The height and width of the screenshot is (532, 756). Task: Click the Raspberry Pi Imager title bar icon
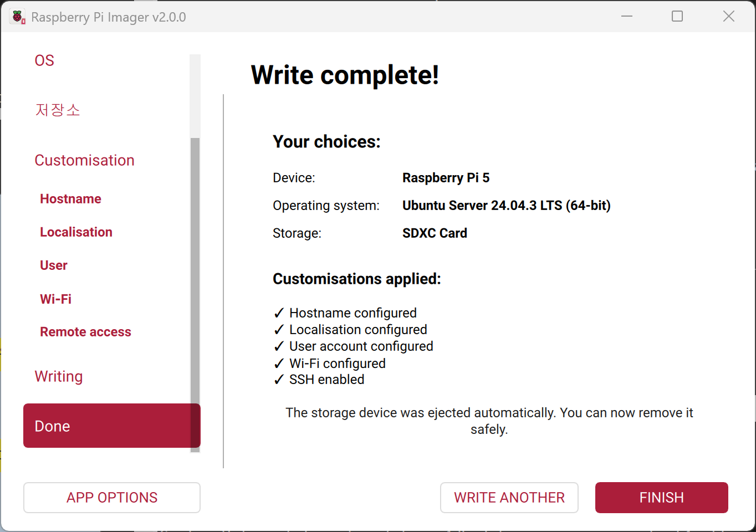(18, 17)
